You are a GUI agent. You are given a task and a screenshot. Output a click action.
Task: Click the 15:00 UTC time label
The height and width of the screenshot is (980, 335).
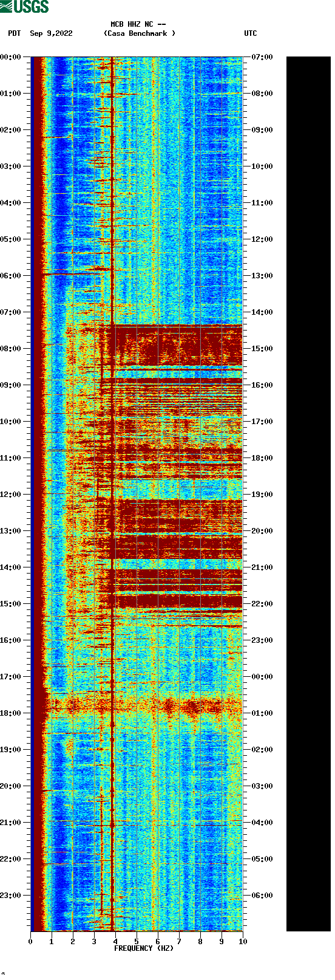262,349
